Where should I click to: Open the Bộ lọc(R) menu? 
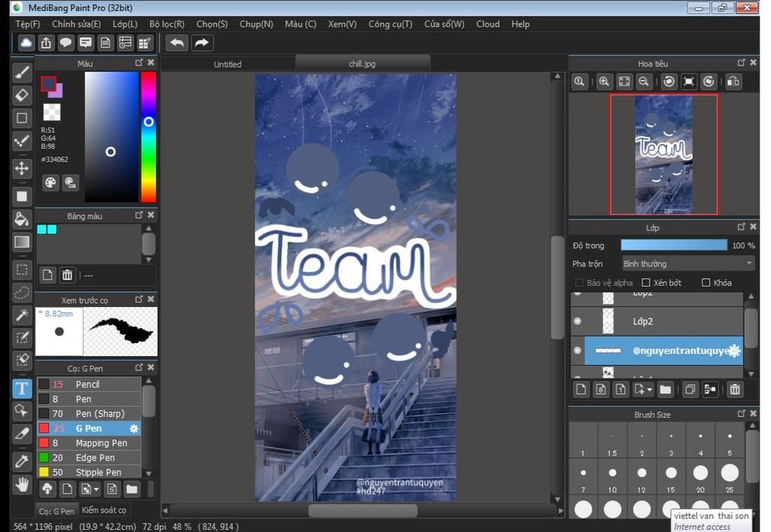pos(166,23)
